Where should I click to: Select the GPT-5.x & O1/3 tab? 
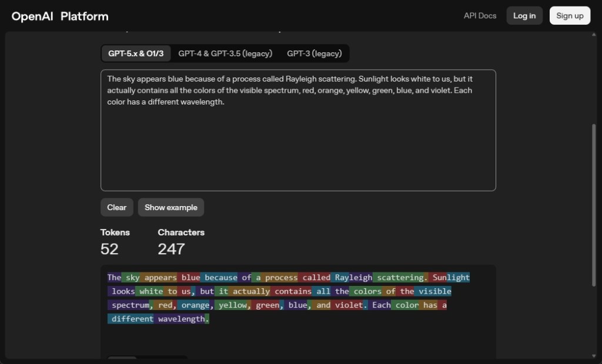pos(136,53)
